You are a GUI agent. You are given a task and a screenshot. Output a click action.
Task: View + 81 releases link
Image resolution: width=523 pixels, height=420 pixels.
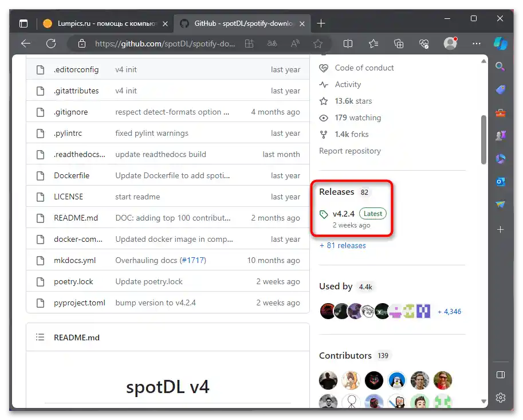coord(343,246)
